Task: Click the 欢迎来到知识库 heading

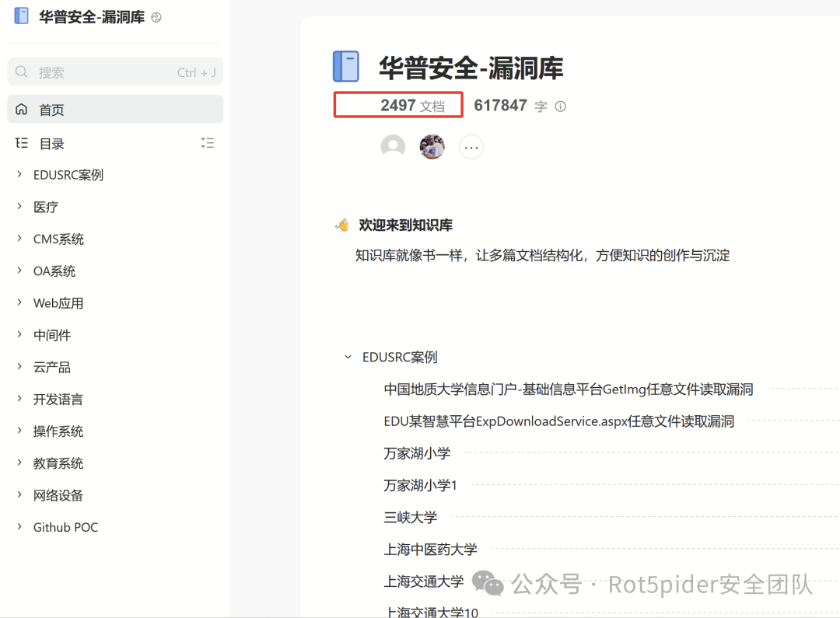Action: [405, 225]
